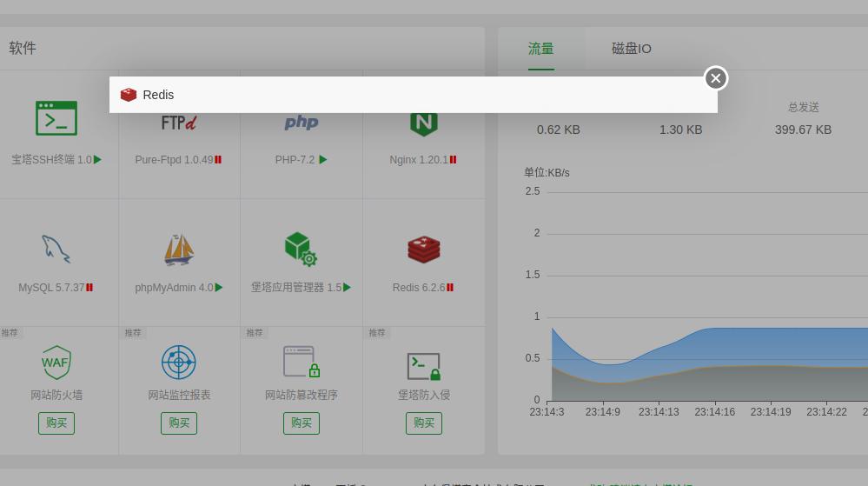
Task: Click the 软件 panel heading
Action: (x=23, y=48)
